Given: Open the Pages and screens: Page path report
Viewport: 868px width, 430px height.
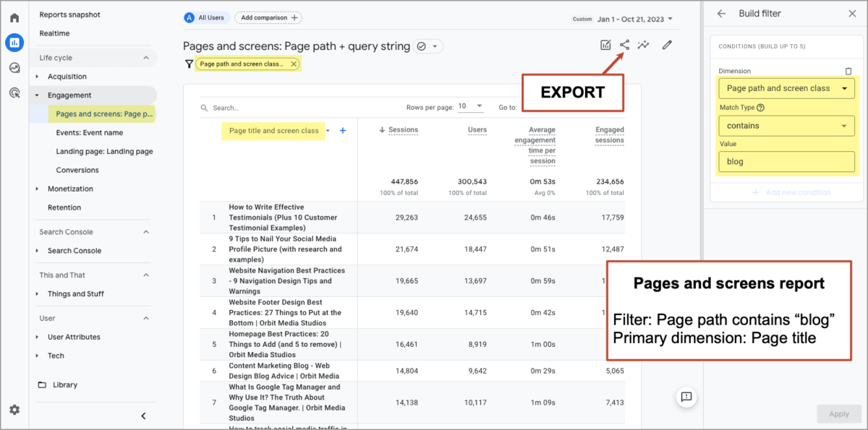Looking at the screenshot, I should [x=101, y=113].
